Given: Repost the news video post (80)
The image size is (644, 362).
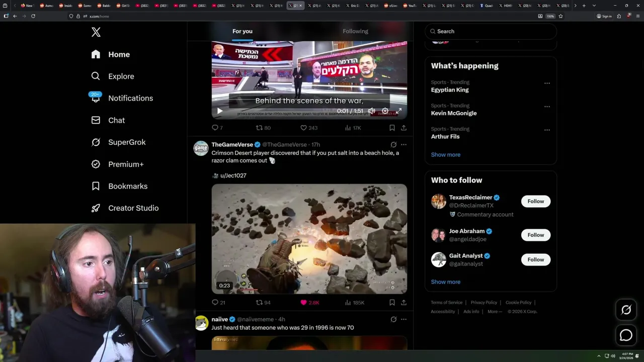Looking at the screenshot, I should point(263,128).
